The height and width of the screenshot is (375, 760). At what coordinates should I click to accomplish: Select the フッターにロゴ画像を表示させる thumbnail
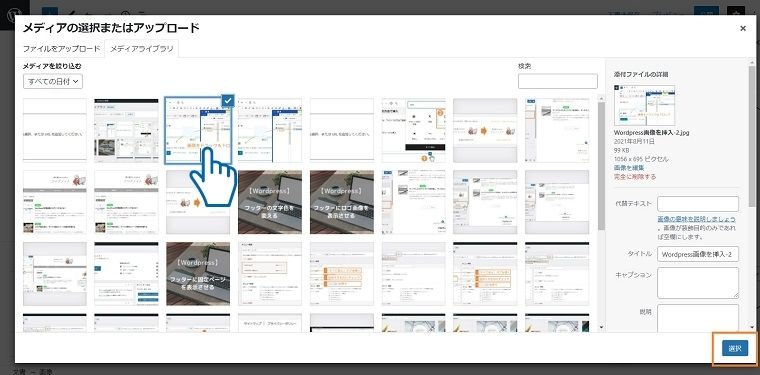342,202
